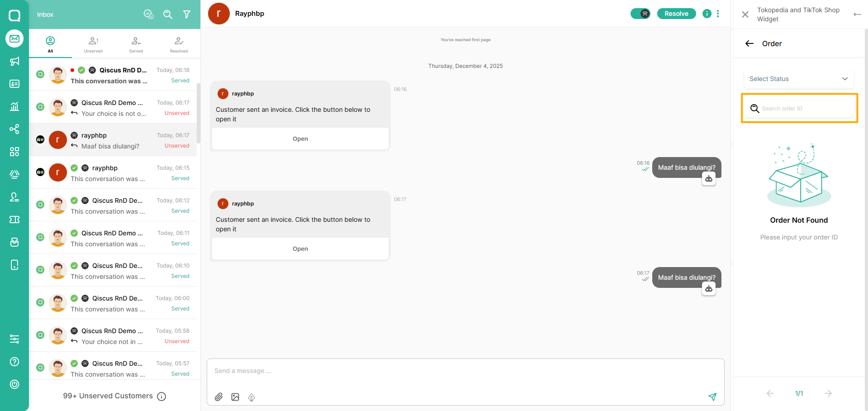The width and height of the screenshot is (868, 411).
Task: Open the three-dot chat options menu
Action: click(x=718, y=14)
